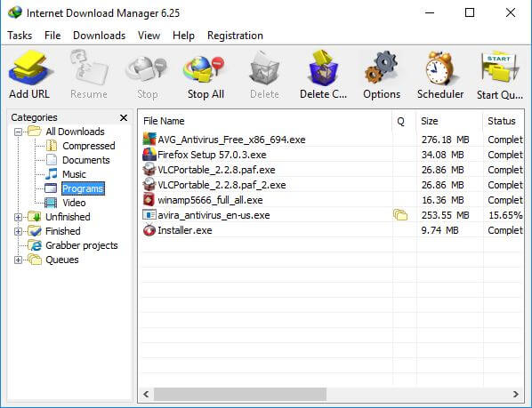Click the Start Queue toolbar icon

[x=499, y=67]
